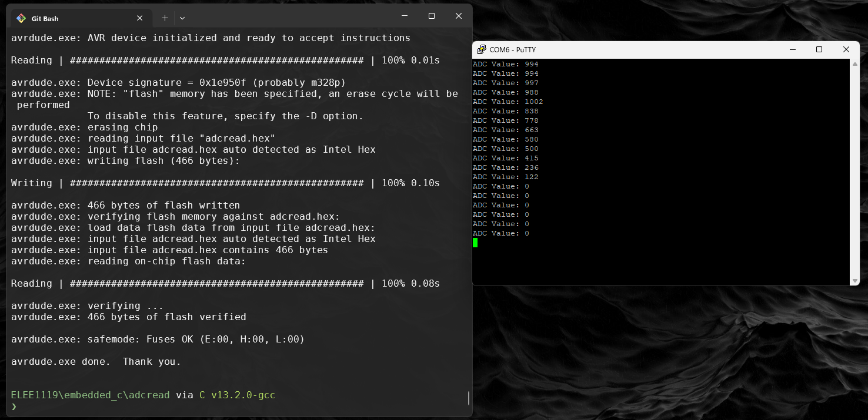Image resolution: width=868 pixels, height=420 pixels.
Task: Select the Git Bash tab
Action: tap(82, 18)
